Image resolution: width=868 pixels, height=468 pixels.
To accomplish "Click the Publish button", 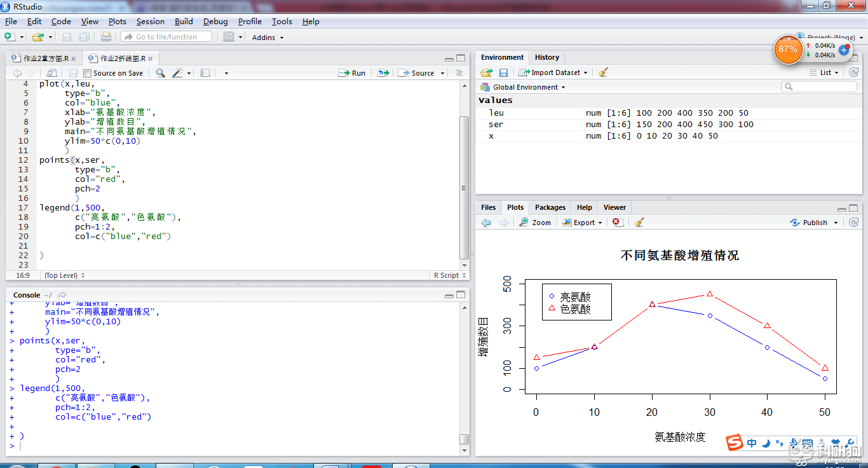I will coord(808,223).
